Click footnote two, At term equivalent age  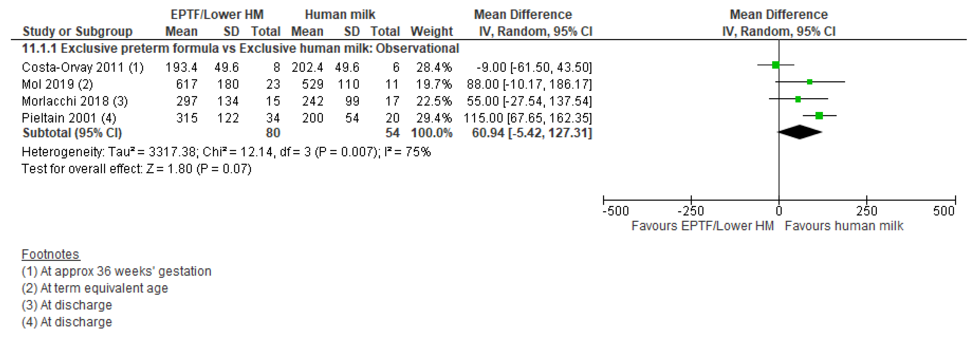95,288
